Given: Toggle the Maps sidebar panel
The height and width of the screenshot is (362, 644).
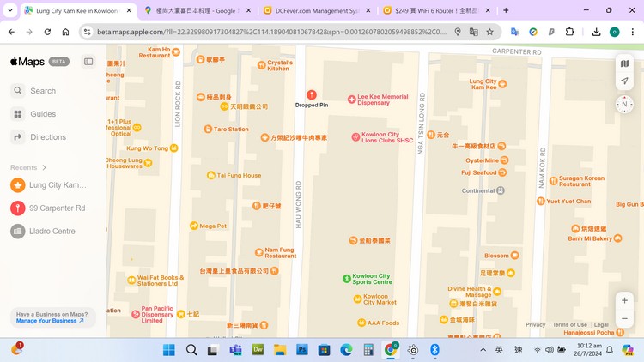Looking at the screenshot, I should [x=88, y=62].
